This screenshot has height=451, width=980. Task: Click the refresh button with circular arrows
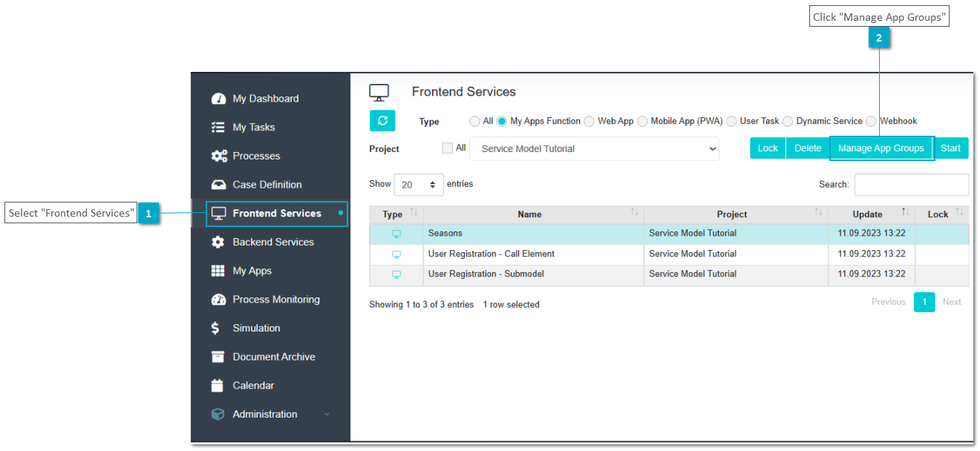(382, 121)
